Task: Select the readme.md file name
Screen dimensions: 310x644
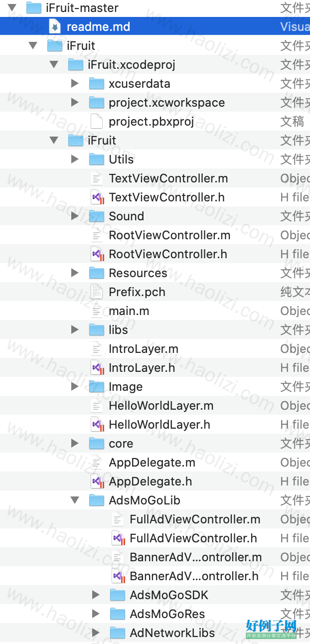Action: (98, 27)
